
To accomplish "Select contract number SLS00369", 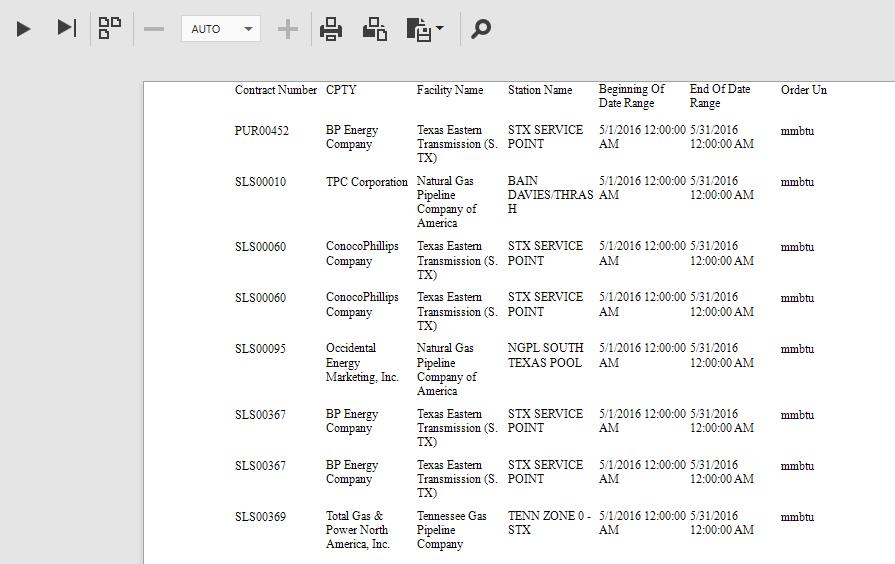I will (x=260, y=517).
